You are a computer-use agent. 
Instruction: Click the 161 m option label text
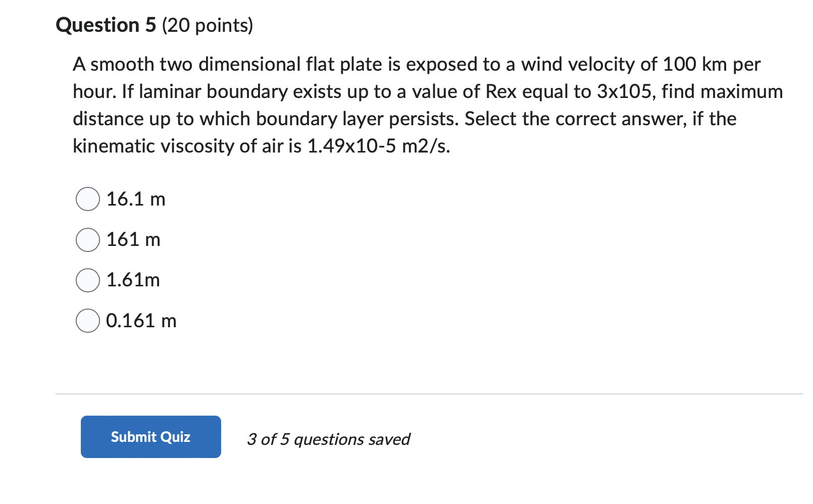pyautogui.click(x=133, y=239)
